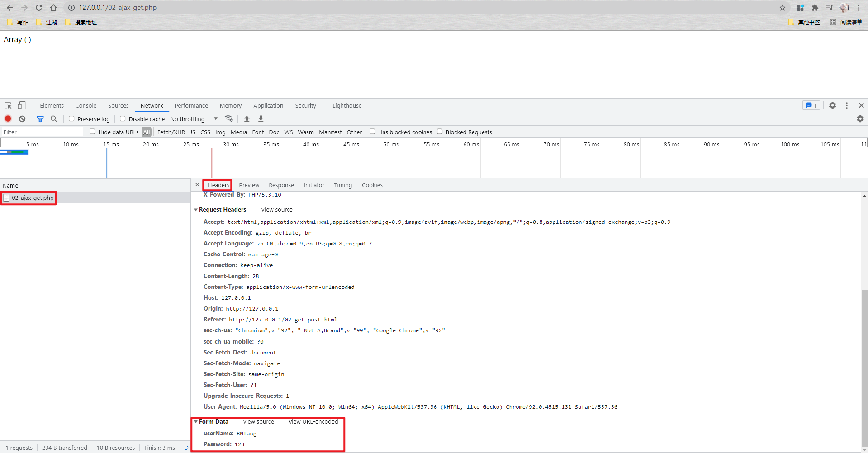
Task: Open the 阅读清单 reading list
Action: click(846, 22)
